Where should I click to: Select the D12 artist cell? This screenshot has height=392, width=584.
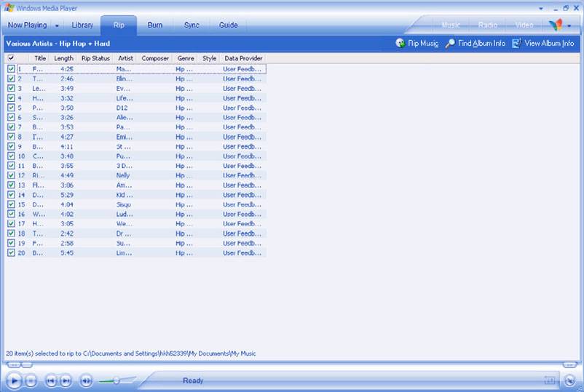(122, 108)
